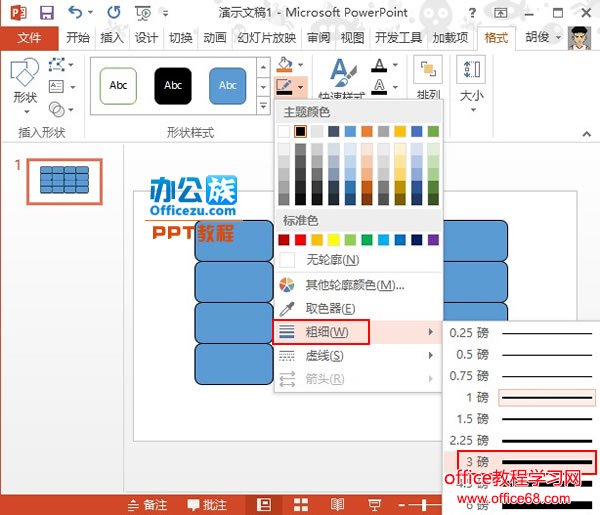Click the Shape Fill paint bucket

tap(285, 65)
